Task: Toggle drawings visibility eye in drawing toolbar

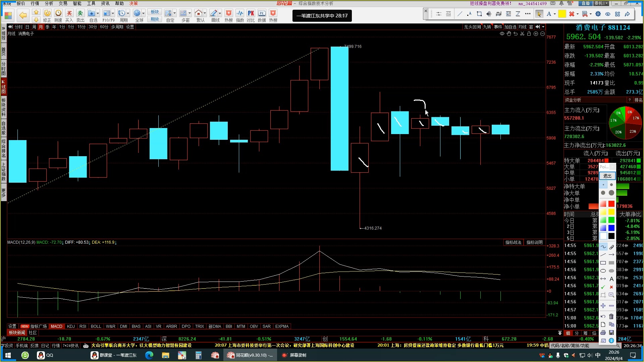Action: [608, 14]
